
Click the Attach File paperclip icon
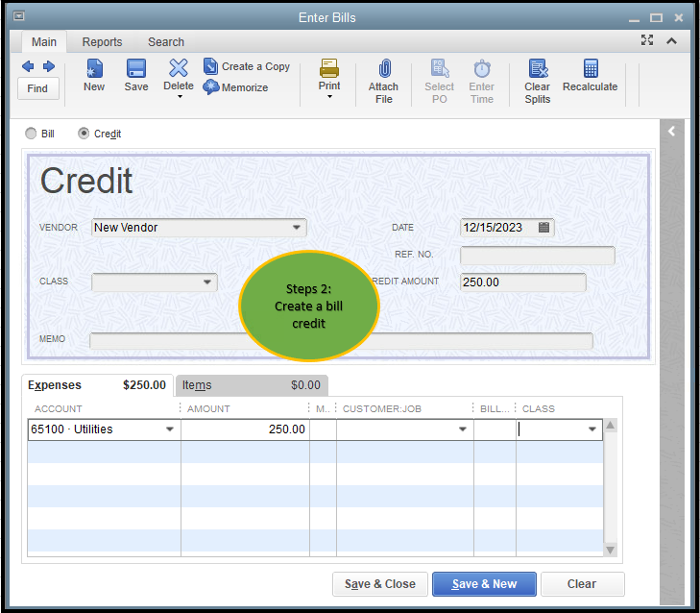coord(384,68)
